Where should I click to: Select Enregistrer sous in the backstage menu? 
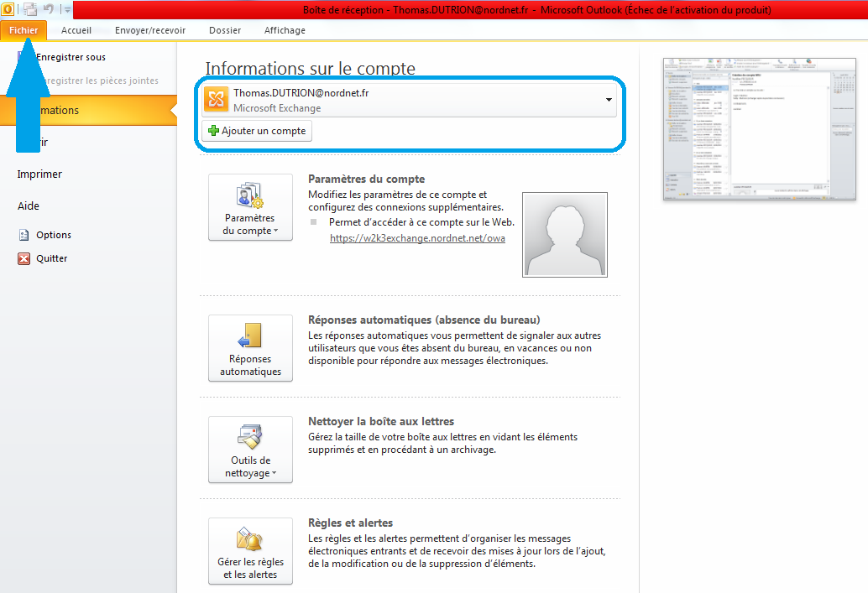pos(71,57)
